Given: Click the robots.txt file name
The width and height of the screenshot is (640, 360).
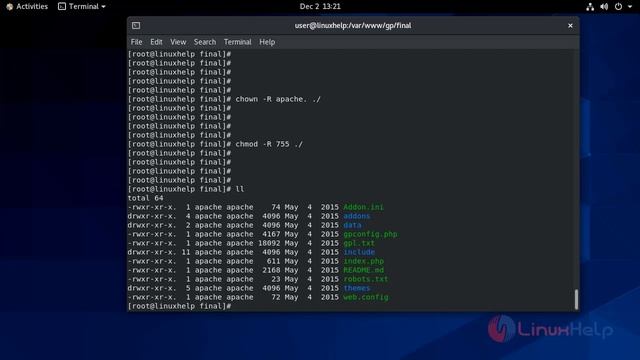Looking at the screenshot, I should 366,279.
